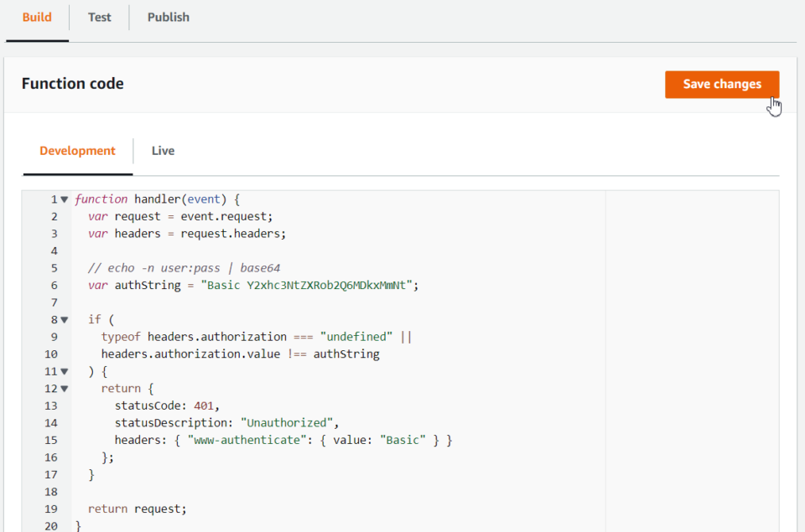
Task: Switch to the Test tab
Action: tap(99, 17)
